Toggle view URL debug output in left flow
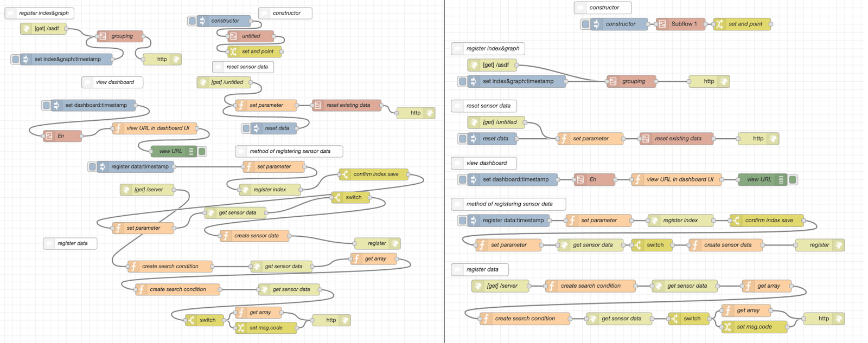868x343 pixels. (x=202, y=151)
